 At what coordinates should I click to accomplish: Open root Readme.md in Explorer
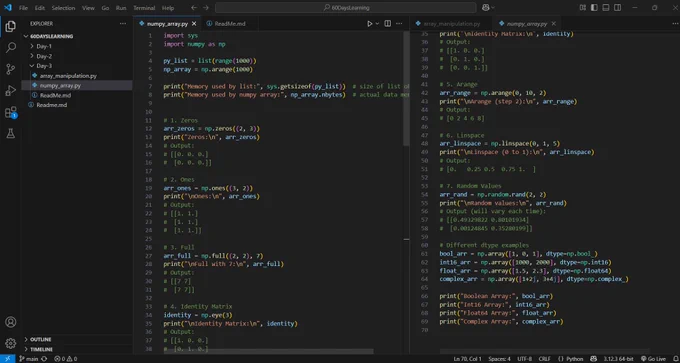[52, 105]
